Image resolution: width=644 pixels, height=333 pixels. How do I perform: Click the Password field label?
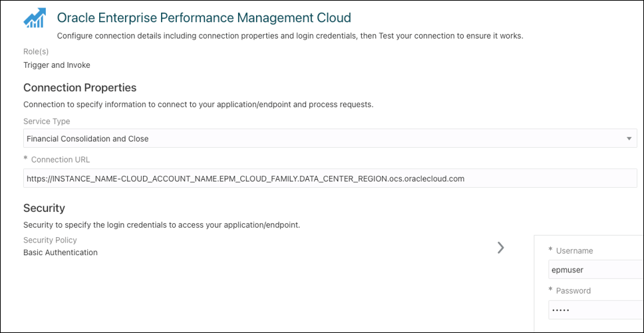tap(573, 290)
